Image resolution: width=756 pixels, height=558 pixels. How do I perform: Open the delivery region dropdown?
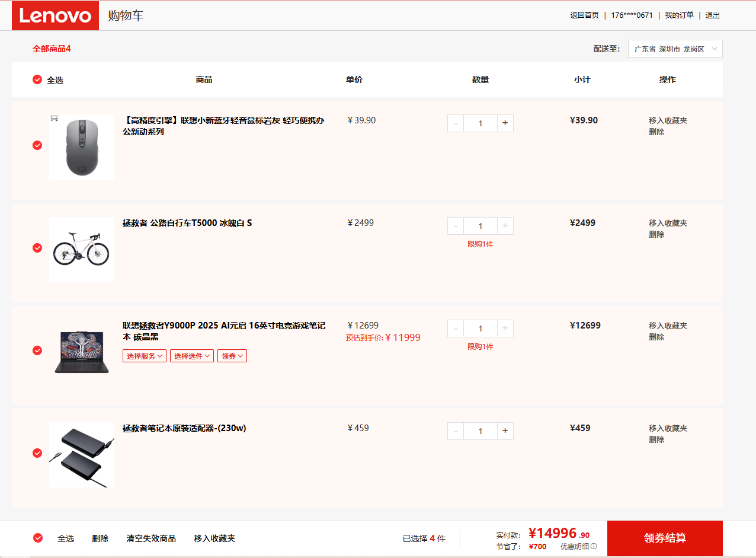coord(675,49)
